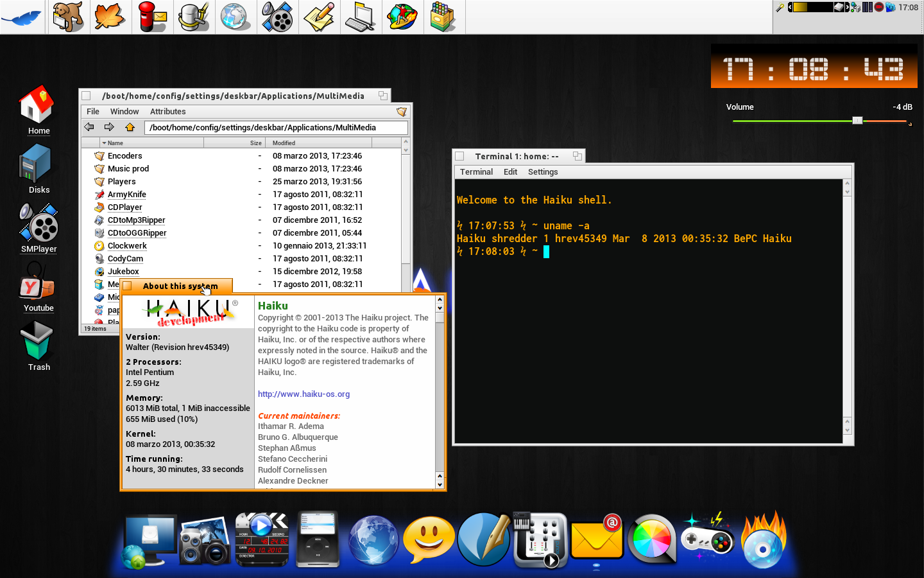Screen dimensions: 924x578
Task: Open the notepad with pencil launcher icon
Action: coord(319,17)
